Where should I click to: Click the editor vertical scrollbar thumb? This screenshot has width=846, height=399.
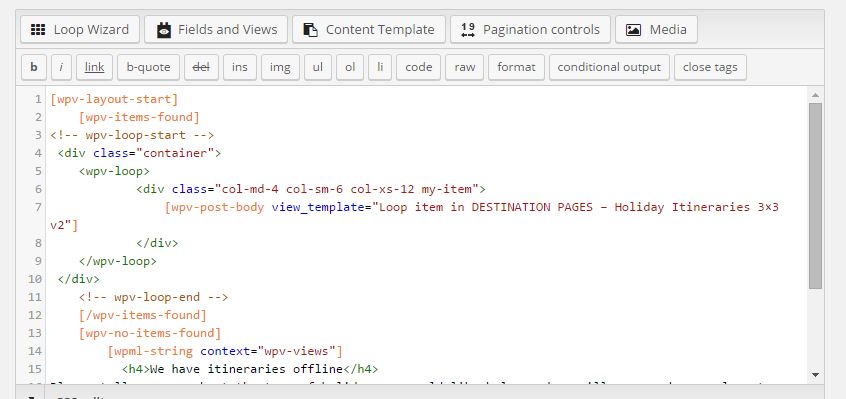815,196
